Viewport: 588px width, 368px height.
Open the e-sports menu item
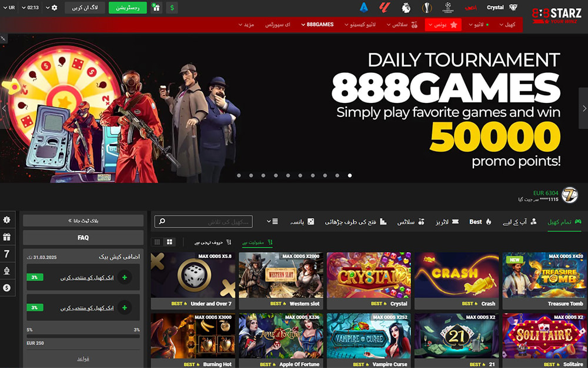pyautogui.click(x=278, y=25)
